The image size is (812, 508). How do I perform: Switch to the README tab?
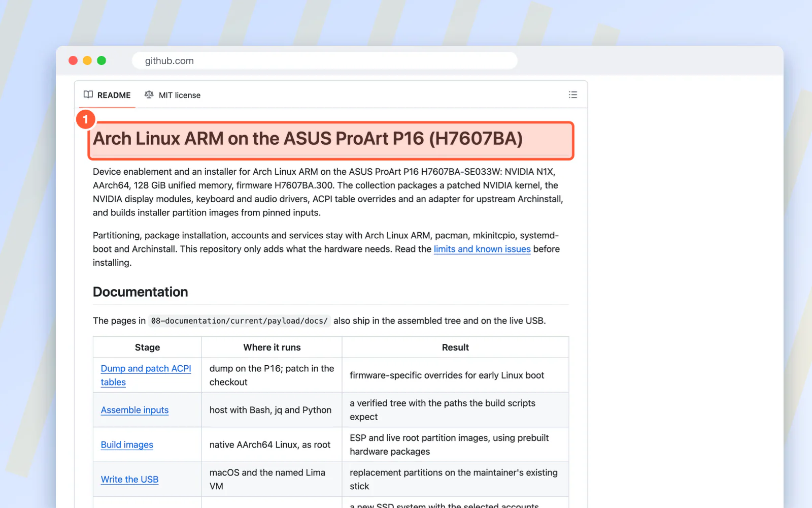pos(107,95)
